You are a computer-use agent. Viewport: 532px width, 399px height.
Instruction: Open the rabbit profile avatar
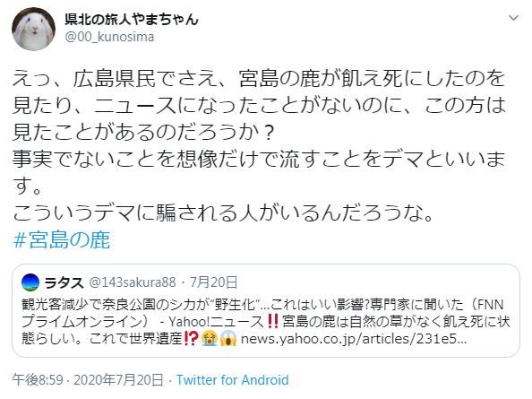point(34,29)
